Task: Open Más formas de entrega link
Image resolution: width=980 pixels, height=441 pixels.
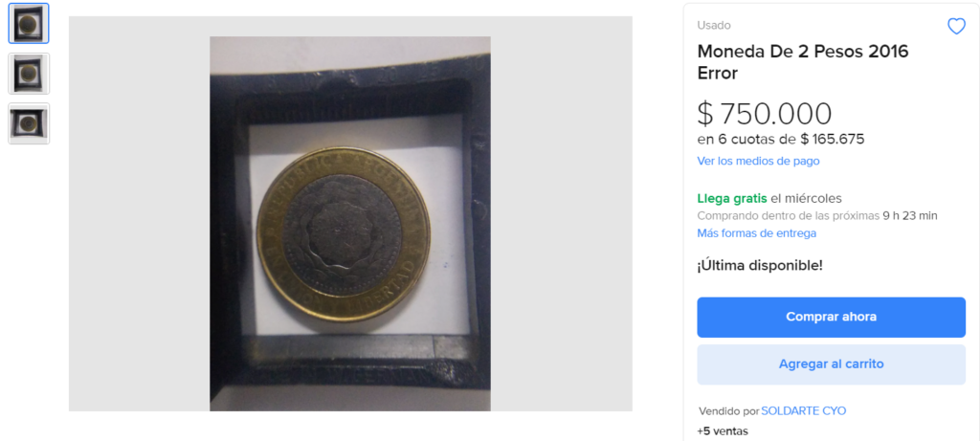Action: pyautogui.click(x=756, y=233)
